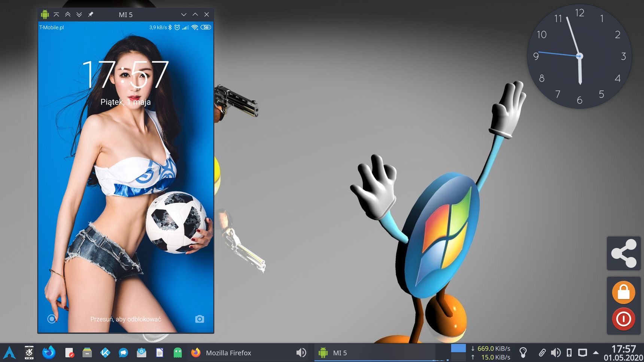Click the keep-above-others bar arrow in MI 5 titlebar
Screen dimensions: 644x362
tap(56, 15)
